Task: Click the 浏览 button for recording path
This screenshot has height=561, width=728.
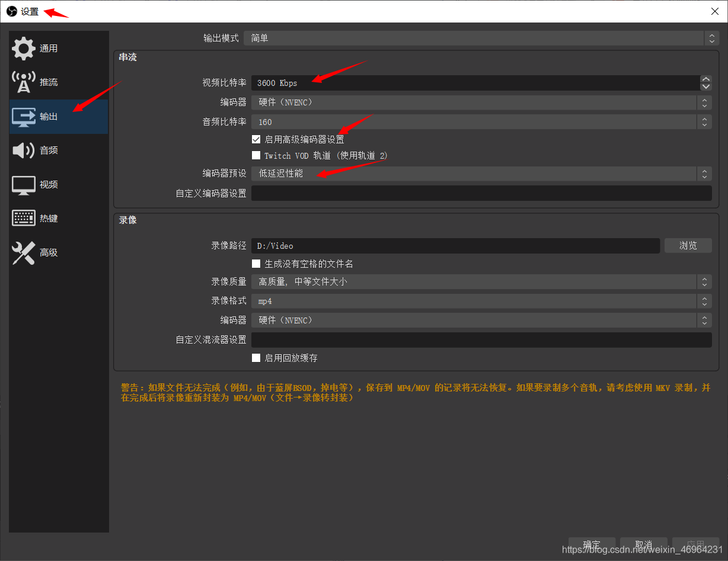Action: point(688,245)
